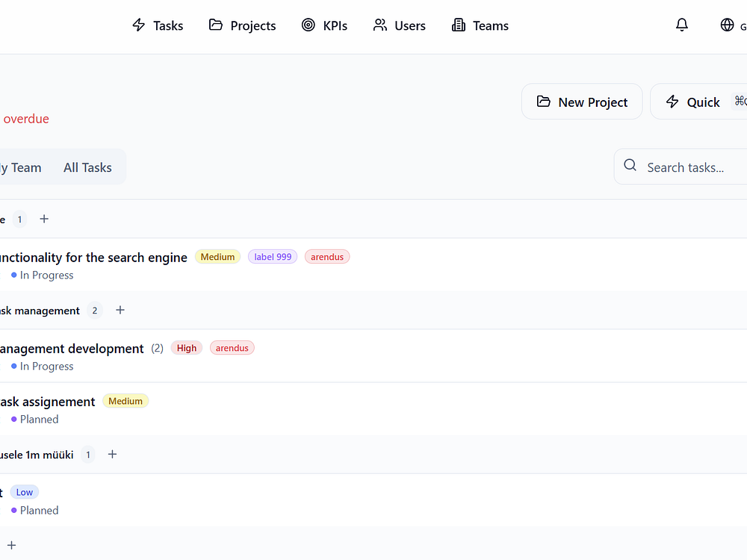The width and height of the screenshot is (747, 560).
Task: Add task to 1m müüki group
Action: pos(112,454)
